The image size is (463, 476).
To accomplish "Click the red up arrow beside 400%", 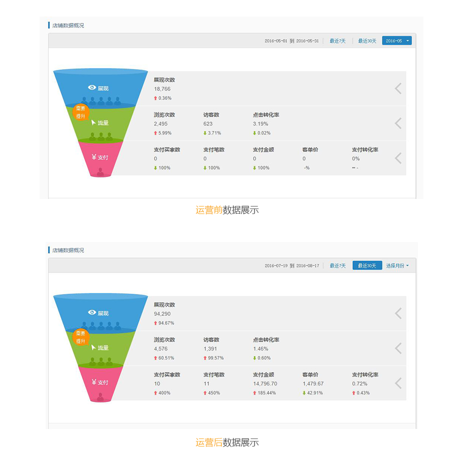I will pyautogui.click(x=155, y=393).
